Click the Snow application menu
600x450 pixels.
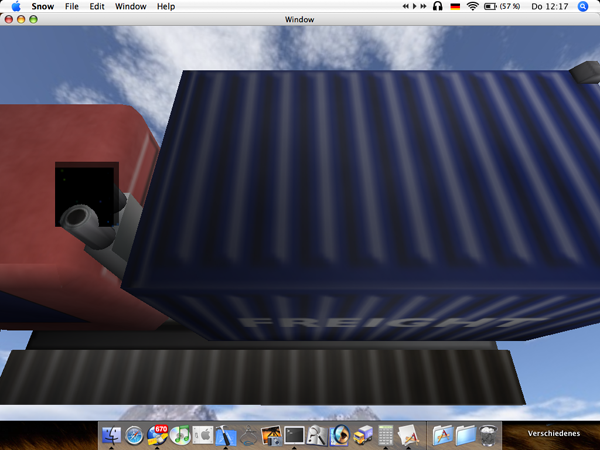42,6
